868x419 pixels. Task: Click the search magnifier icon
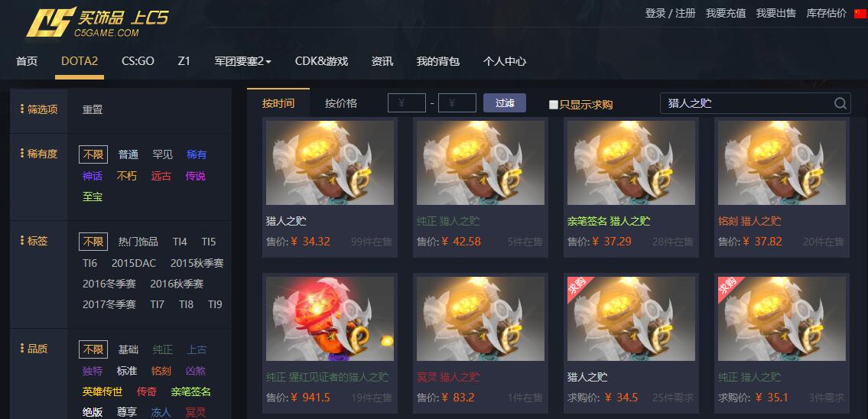[840, 103]
